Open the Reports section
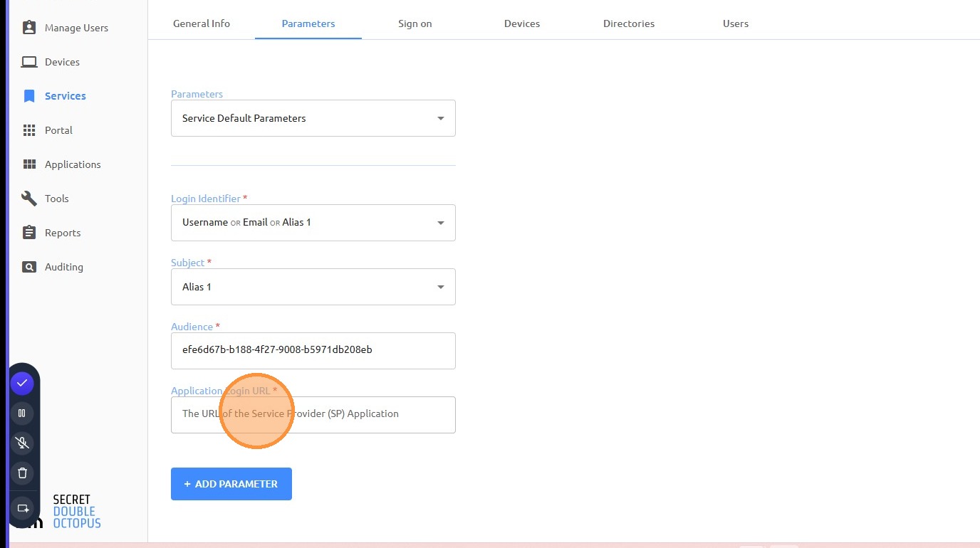 click(x=63, y=233)
